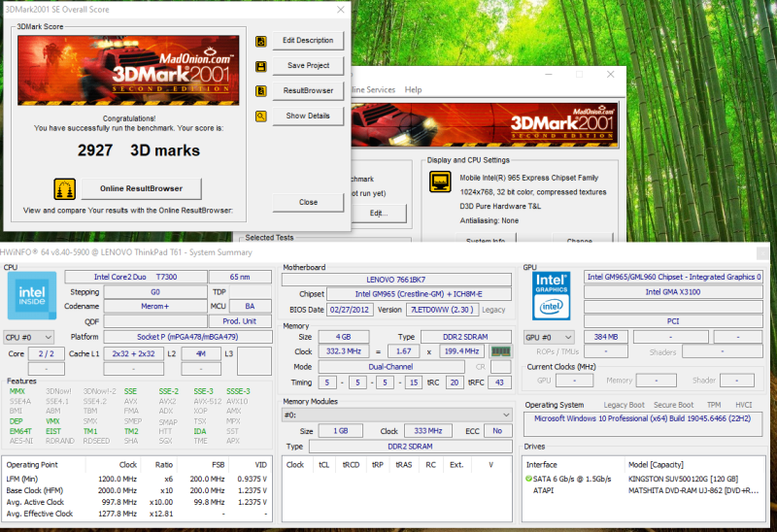This screenshot has height=532, width=777.
Task: Click the BIOS version 7LETD0WW field
Action: [x=442, y=310]
